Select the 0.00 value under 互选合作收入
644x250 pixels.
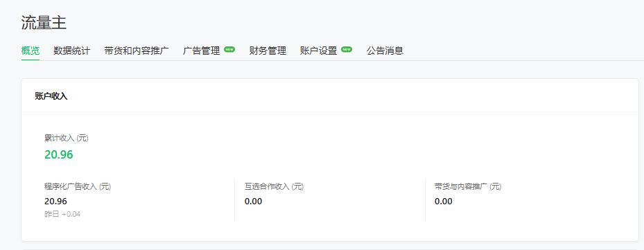pos(254,201)
